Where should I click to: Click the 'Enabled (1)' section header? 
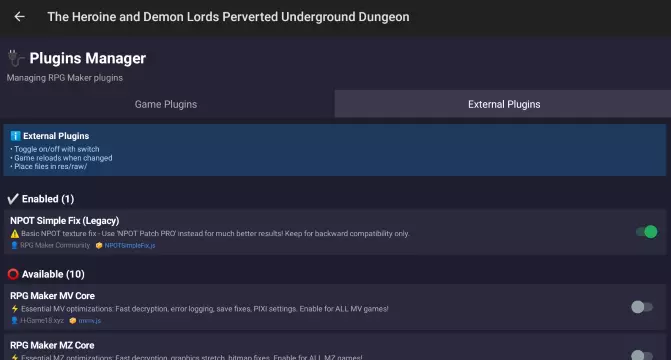48,199
